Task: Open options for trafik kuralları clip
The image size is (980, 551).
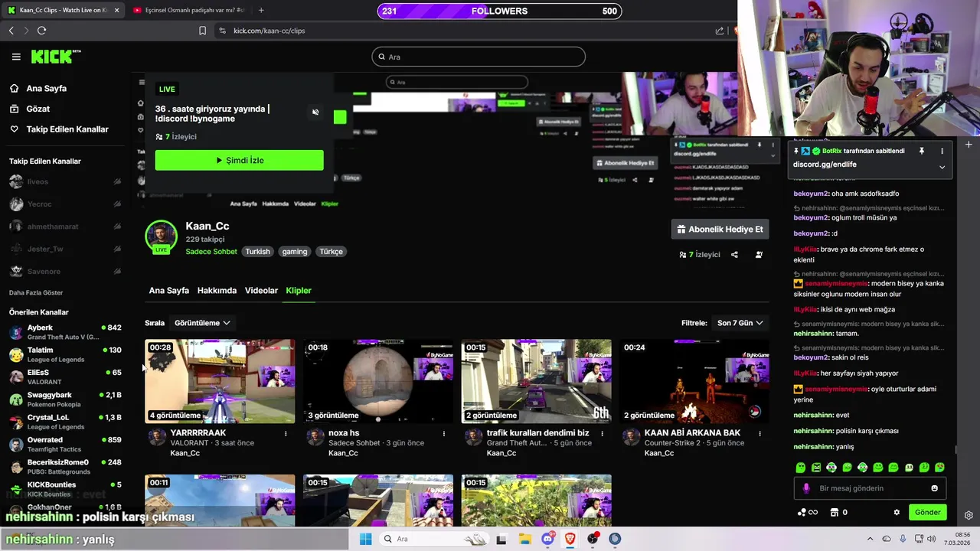Action: click(602, 434)
